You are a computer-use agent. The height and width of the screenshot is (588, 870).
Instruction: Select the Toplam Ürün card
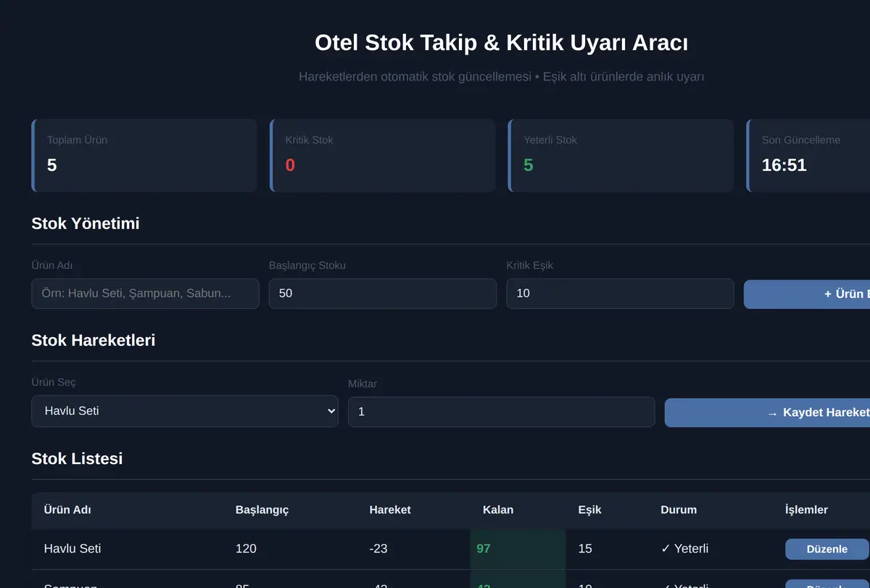[x=144, y=156]
